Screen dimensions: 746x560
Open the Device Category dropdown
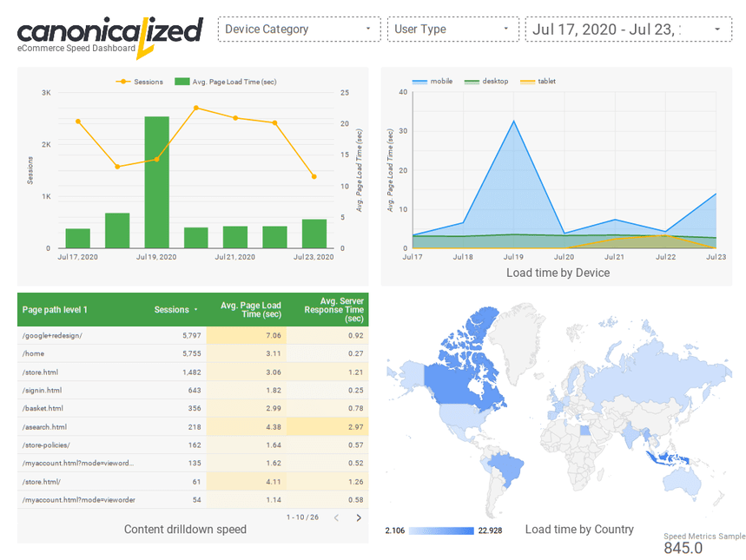pyautogui.click(x=300, y=29)
